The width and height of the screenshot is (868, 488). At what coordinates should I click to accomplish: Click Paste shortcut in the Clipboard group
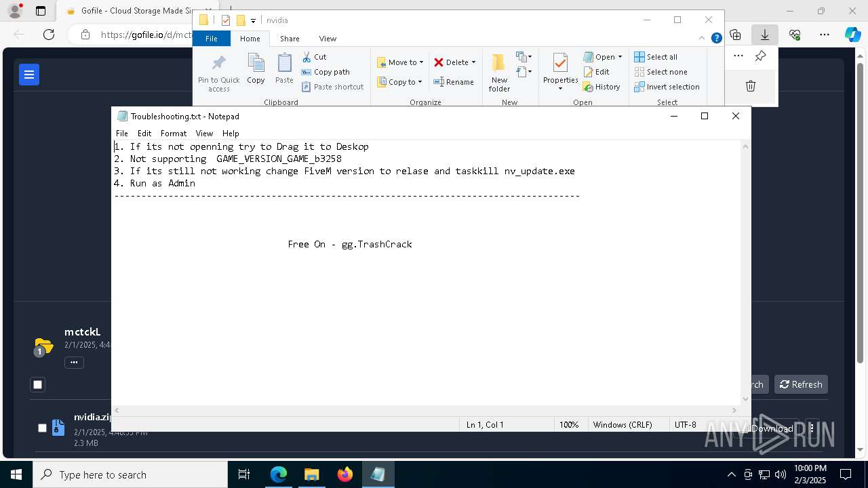coord(332,87)
